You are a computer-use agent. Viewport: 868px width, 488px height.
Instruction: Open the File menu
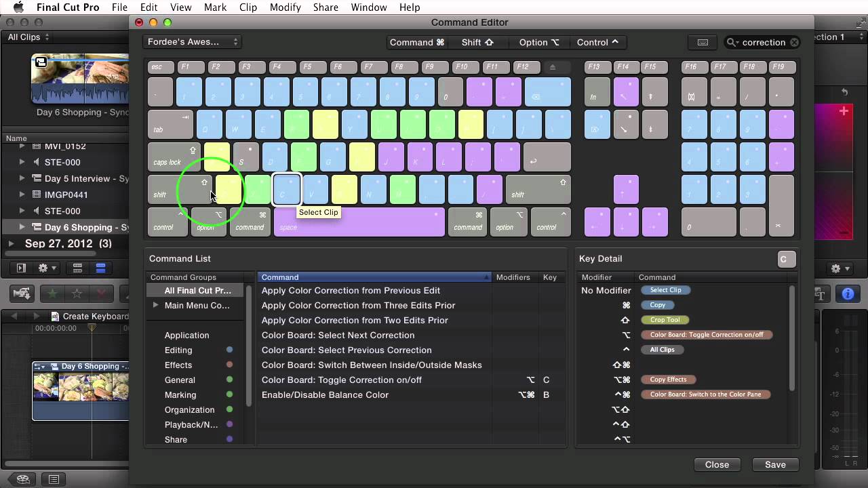(x=119, y=7)
